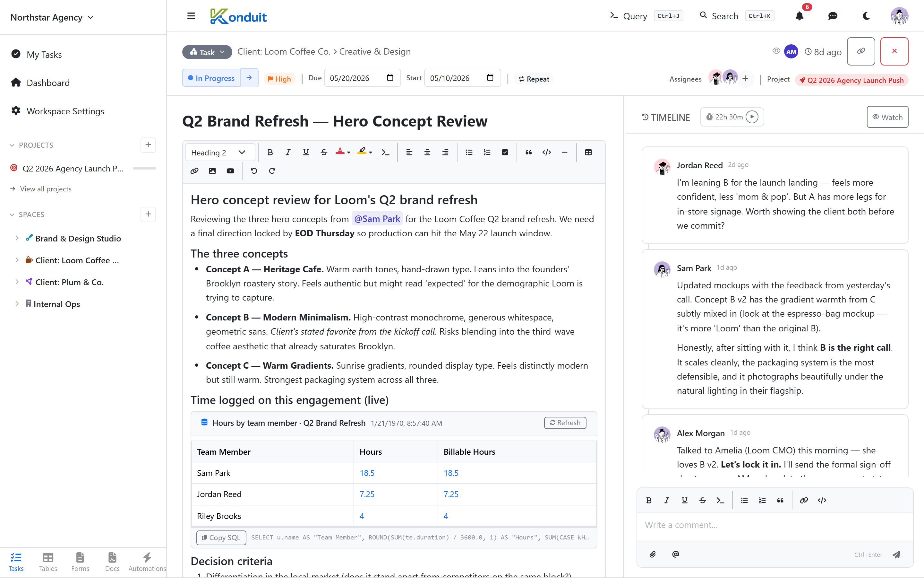Send the comment with paper plane icon
This screenshot has height=578, width=924.
point(897,554)
